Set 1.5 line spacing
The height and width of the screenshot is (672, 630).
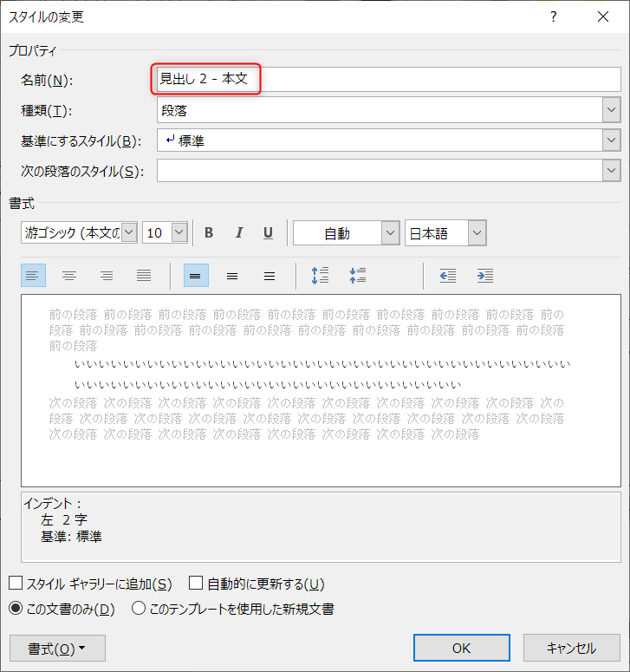[232, 276]
